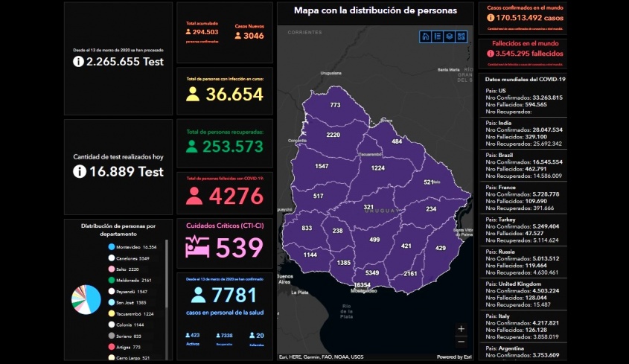Open the map layers icon
The image size is (629, 364).
(450, 36)
